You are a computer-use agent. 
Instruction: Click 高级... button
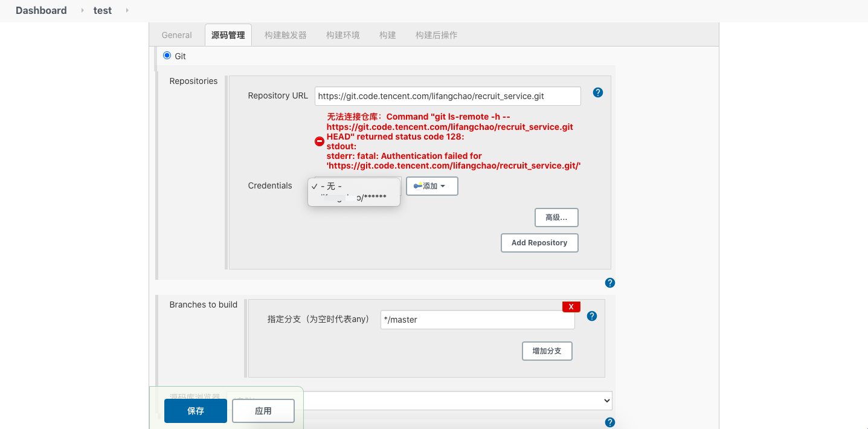coord(556,218)
